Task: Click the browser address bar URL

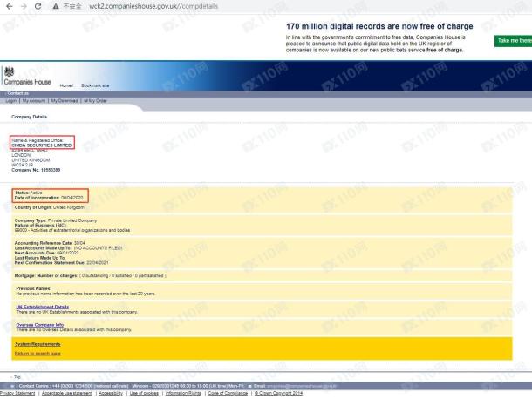Action: 153,6
